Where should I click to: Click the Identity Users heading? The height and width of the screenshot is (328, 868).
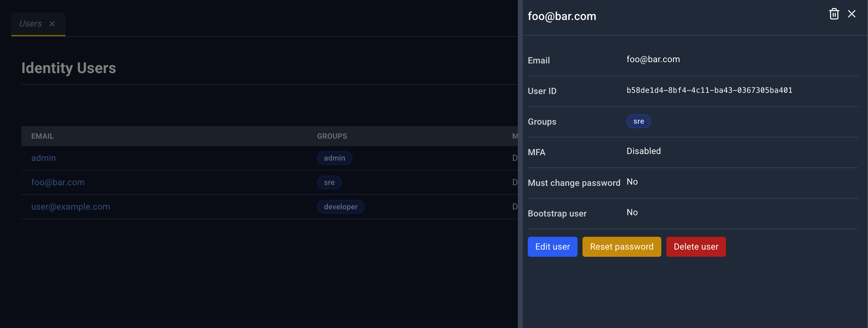pyautogui.click(x=69, y=68)
